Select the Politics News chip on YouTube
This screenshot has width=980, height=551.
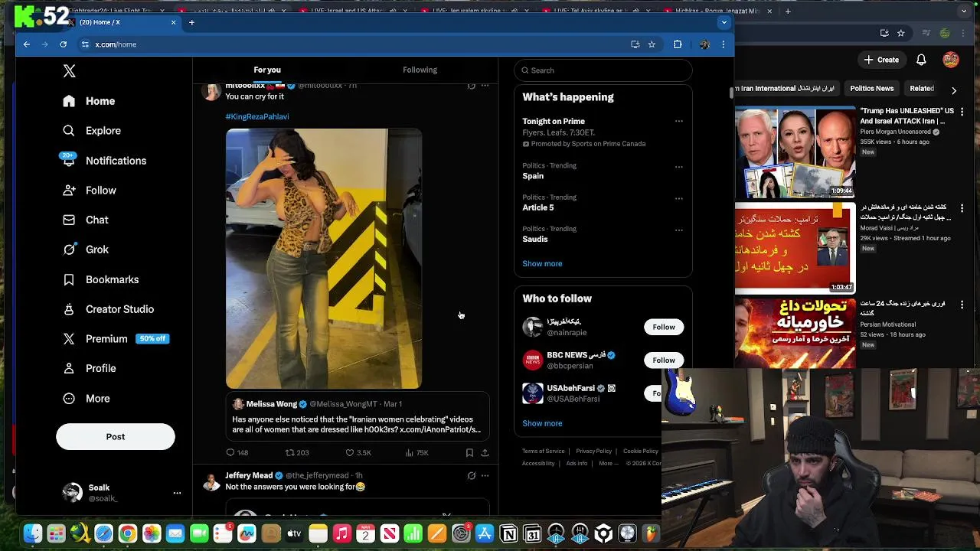[872, 89]
